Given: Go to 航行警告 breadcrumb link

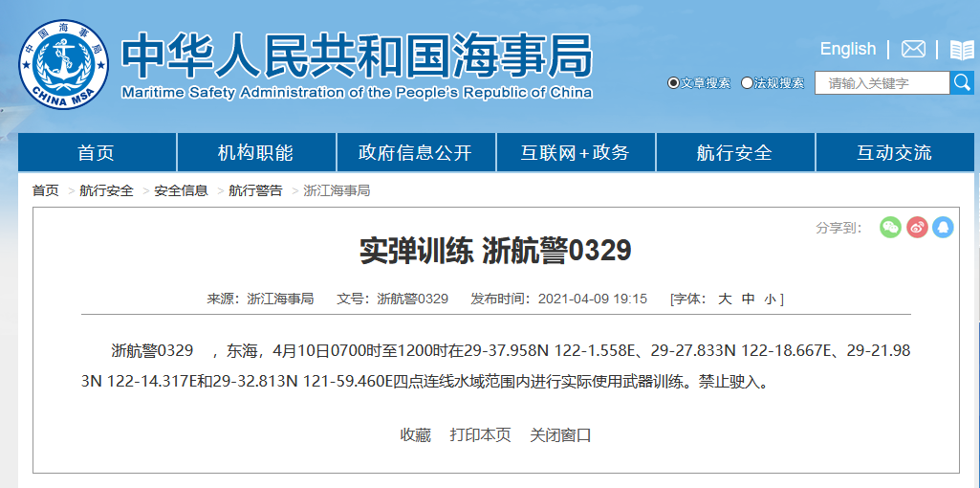Looking at the screenshot, I should click(x=255, y=190).
